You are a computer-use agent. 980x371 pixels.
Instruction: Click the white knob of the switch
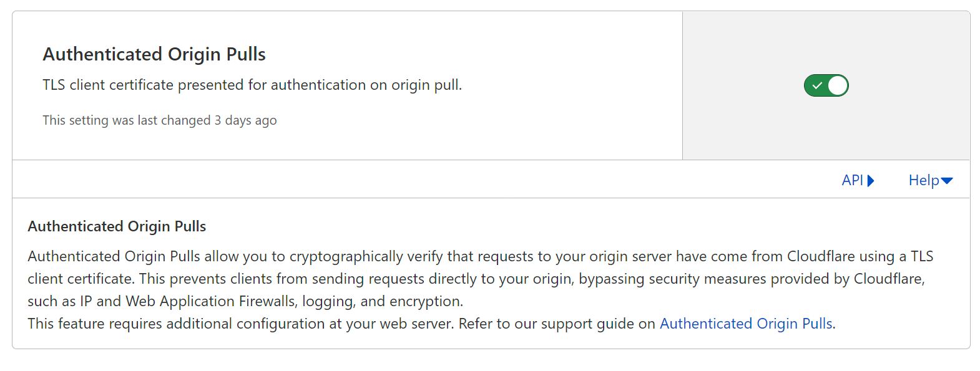(838, 85)
